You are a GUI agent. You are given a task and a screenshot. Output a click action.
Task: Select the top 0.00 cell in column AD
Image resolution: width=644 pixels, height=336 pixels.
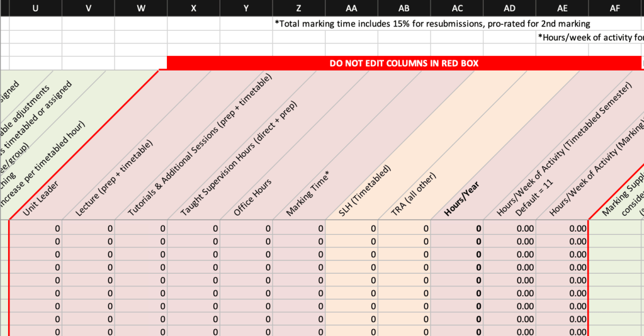pos(509,228)
